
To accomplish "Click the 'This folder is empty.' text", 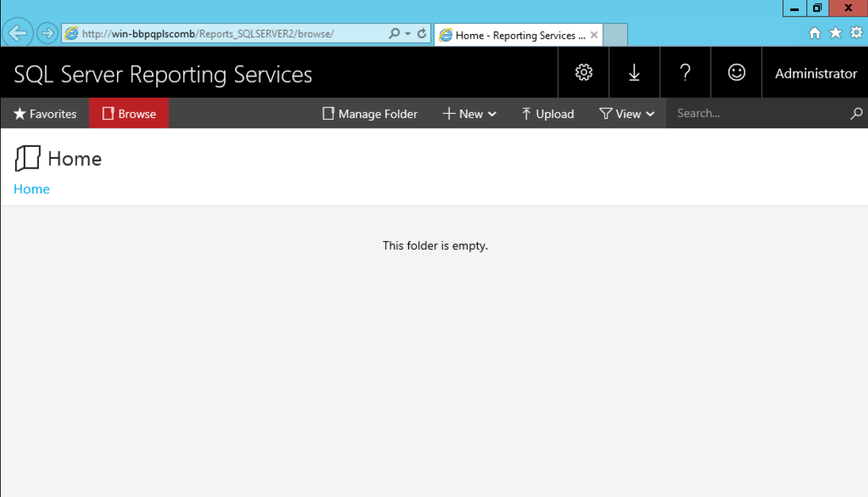I will [x=435, y=245].
